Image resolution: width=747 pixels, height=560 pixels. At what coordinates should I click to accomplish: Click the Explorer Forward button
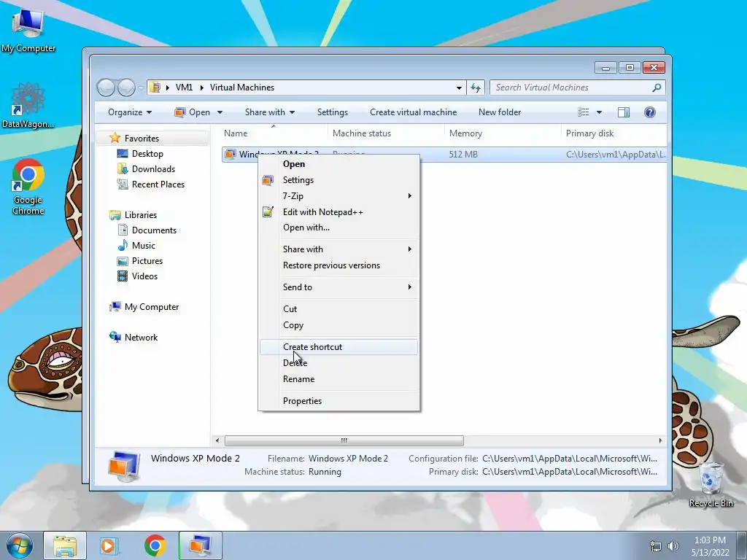[126, 87]
